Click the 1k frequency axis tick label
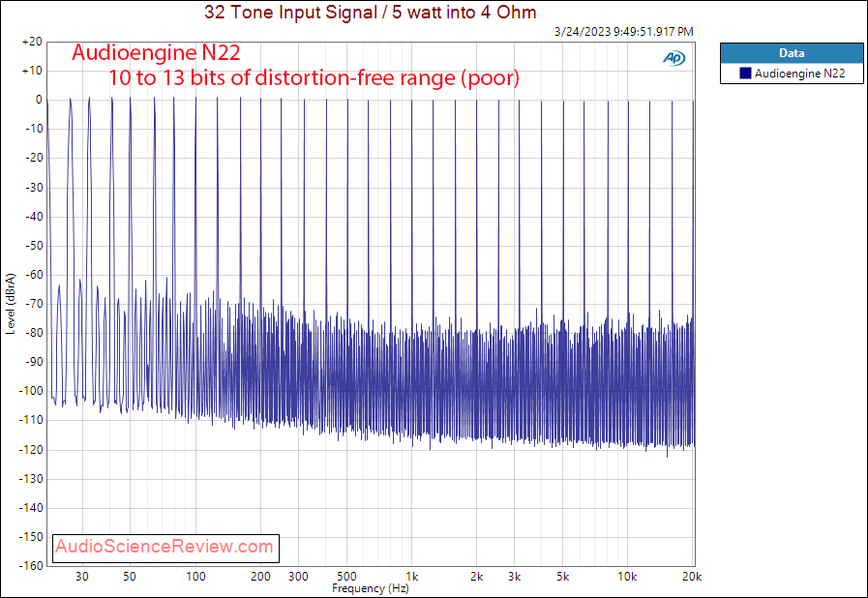 click(x=412, y=577)
